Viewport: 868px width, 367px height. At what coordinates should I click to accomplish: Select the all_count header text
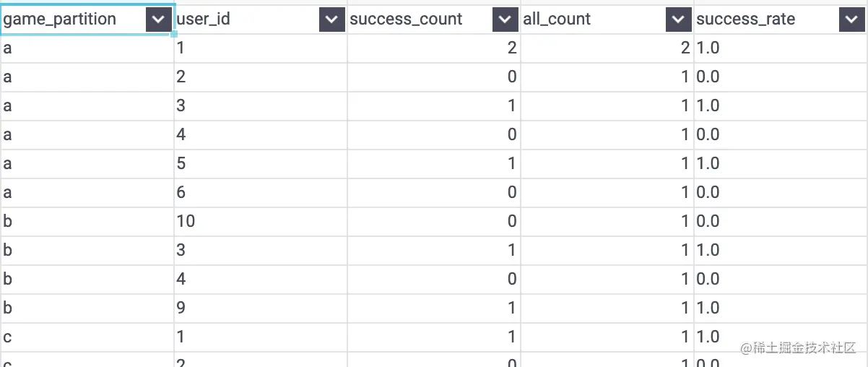pyautogui.click(x=557, y=20)
